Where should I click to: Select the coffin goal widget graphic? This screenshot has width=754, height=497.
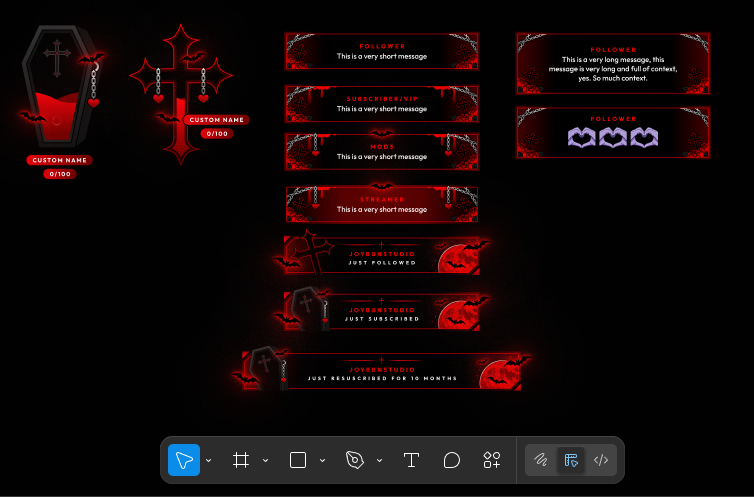coord(61,86)
